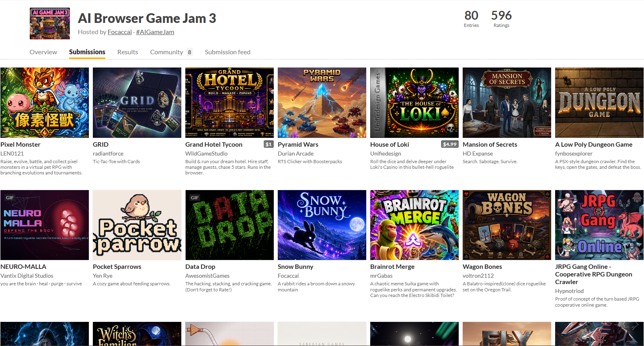The image size is (644, 346).
Task: Open the Wagon Bones cover thumbnail
Action: click(x=507, y=225)
